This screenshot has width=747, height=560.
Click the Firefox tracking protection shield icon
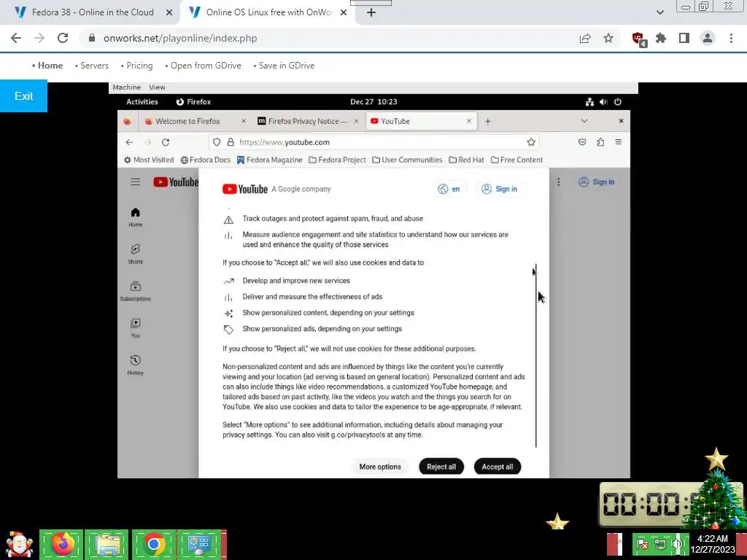217,142
